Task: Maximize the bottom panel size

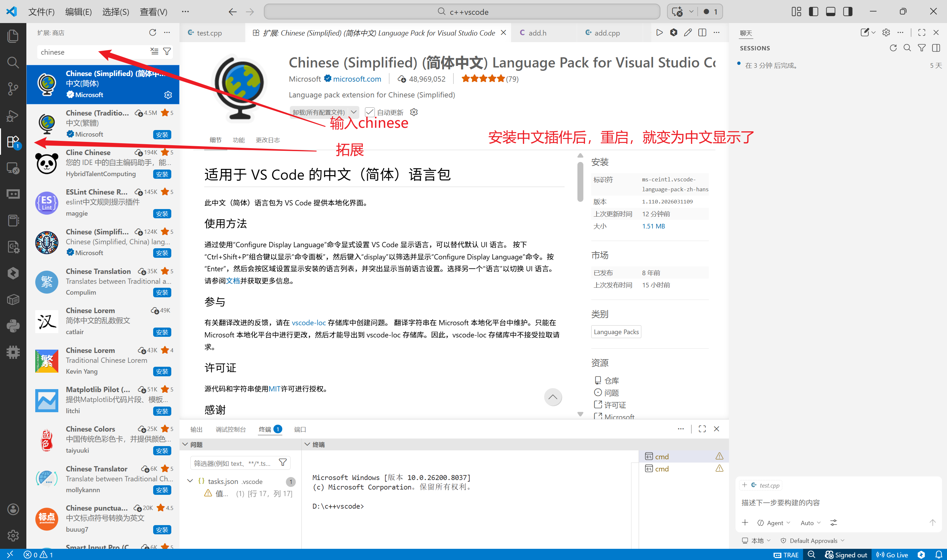Action: tap(702, 429)
